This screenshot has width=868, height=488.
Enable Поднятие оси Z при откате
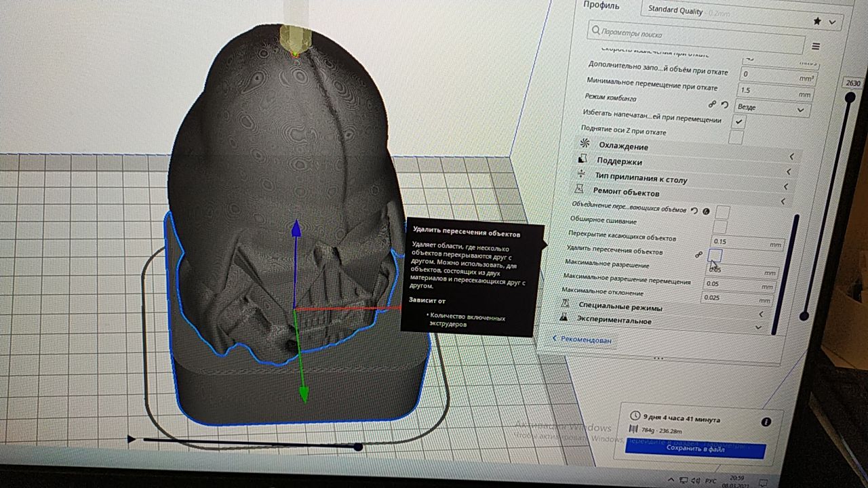[x=736, y=137]
